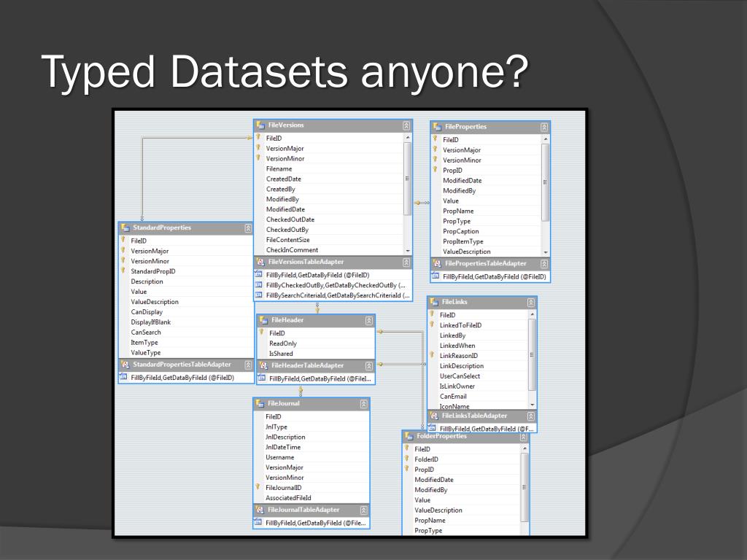The image size is (747, 560).
Task: Select Filename column in FileVersions
Action: 279,168
